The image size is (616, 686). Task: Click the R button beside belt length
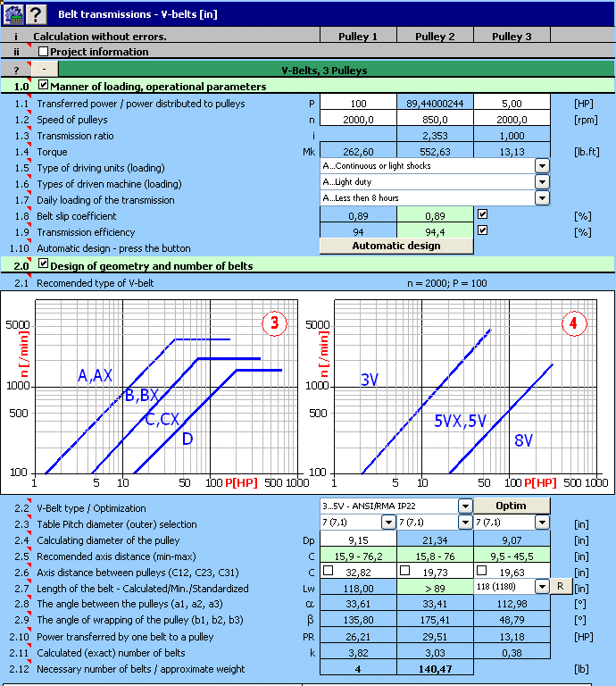pyautogui.click(x=561, y=587)
